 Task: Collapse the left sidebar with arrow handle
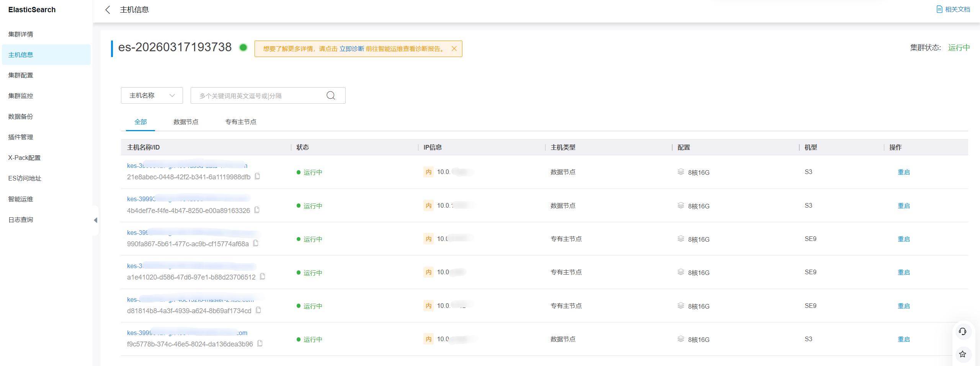(95, 220)
